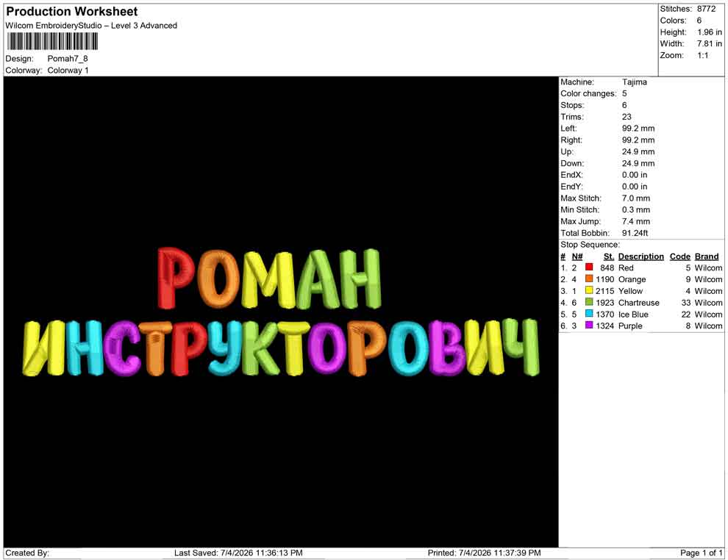This screenshot has width=728, height=560.
Task: Click the 'Colorway 1' value
Action: 68,71
